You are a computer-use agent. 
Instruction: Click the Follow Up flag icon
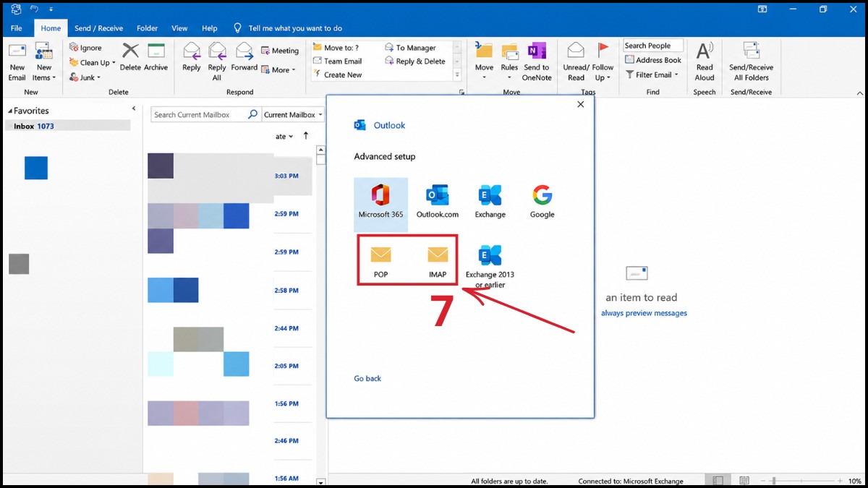pos(603,51)
